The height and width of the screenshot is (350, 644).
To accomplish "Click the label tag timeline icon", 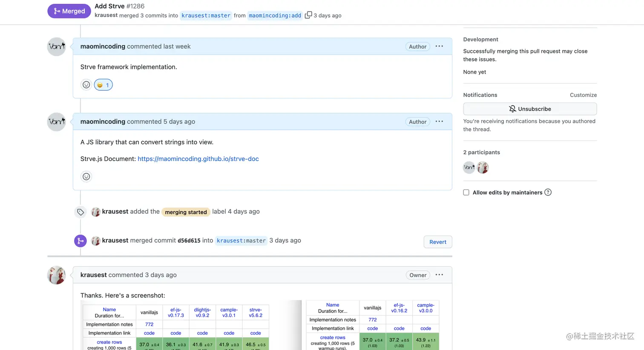I will coord(80,212).
